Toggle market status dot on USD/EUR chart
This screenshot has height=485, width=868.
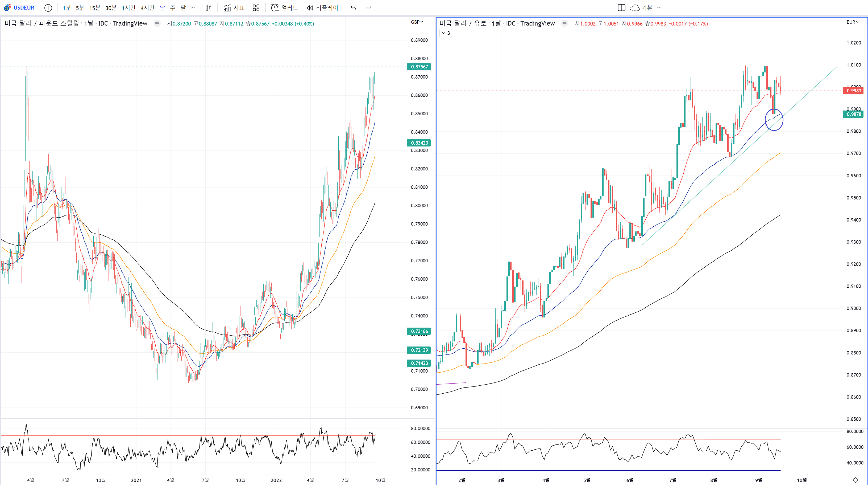564,23
